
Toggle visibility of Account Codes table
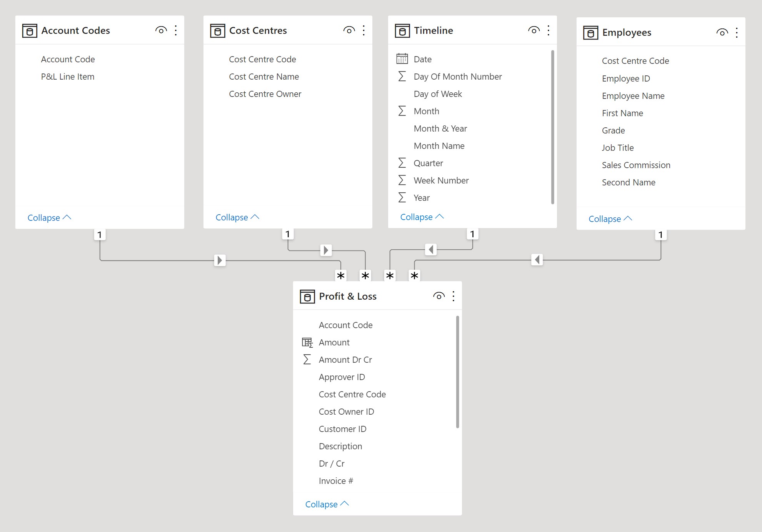pyautogui.click(x=161, y=30)
